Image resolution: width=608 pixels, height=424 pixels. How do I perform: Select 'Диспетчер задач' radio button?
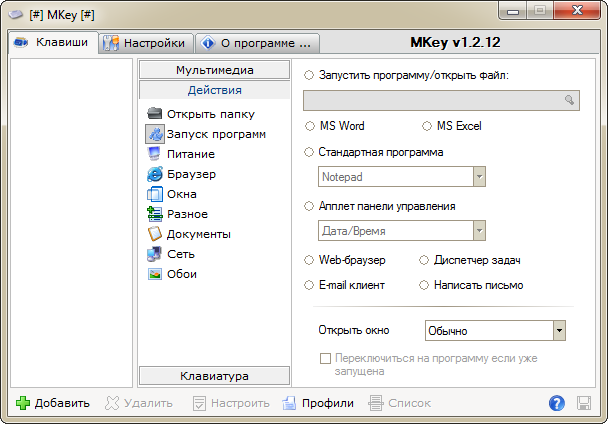click(x=424, y=260)
